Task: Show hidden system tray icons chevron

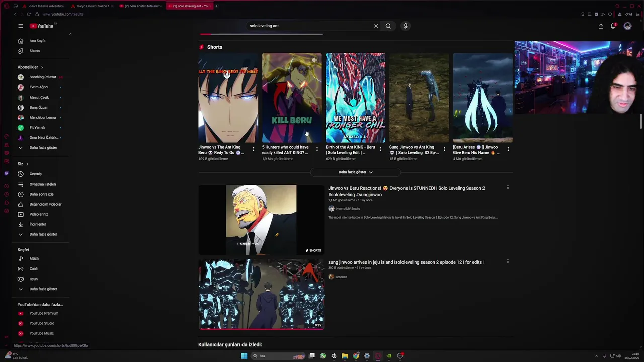Action: click(x=596, y=356)
